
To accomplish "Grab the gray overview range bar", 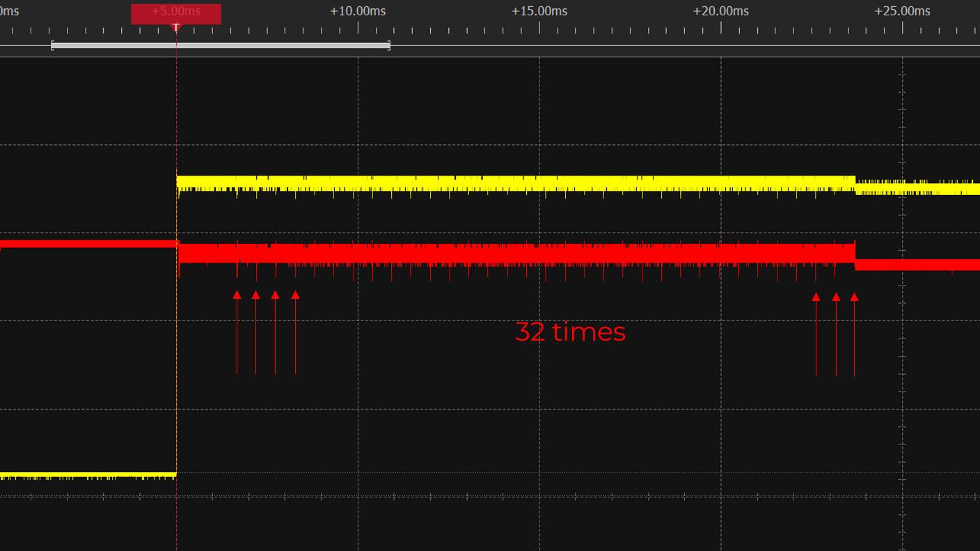I will coord(221,45).
